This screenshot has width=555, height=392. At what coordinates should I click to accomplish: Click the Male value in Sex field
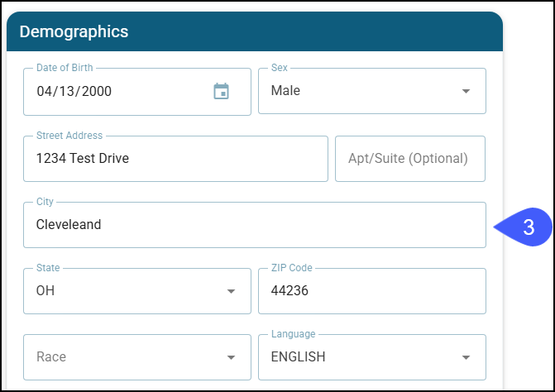pyautogui.click(x=285, y=91)
